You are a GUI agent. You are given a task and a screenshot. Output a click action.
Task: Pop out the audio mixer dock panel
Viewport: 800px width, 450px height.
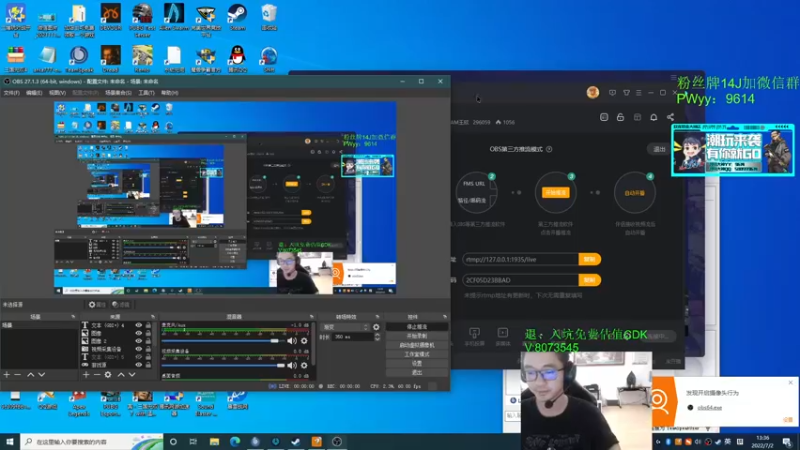312,317
